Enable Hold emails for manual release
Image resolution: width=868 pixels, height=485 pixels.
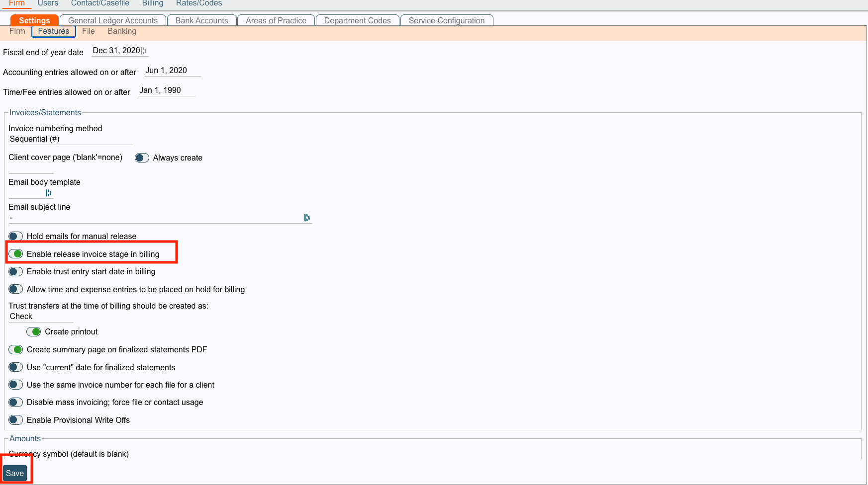coord(16,236)
